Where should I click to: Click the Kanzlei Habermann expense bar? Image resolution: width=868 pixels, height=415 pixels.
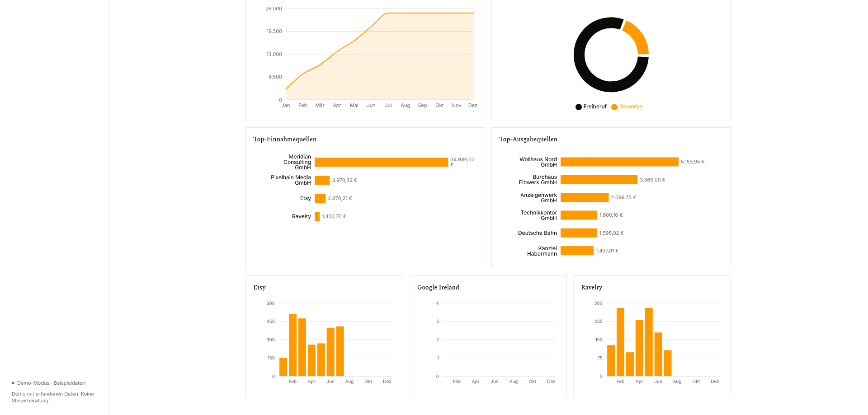(x=577, y=251)
